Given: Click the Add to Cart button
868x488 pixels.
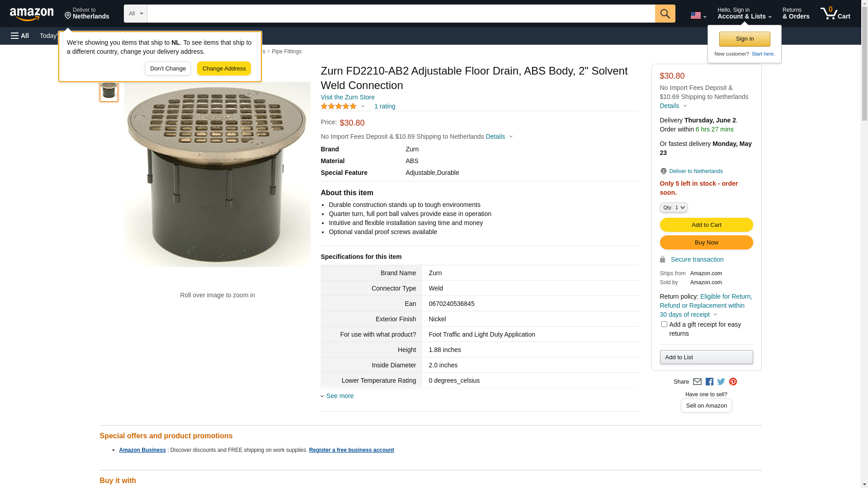Looking at the screenshot, I should [x=706, y=225].
